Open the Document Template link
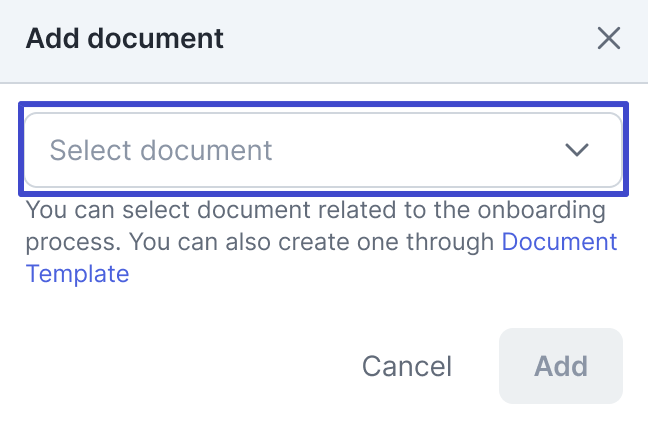The width and height of the screenshot is (648, 435). (558, 241)
